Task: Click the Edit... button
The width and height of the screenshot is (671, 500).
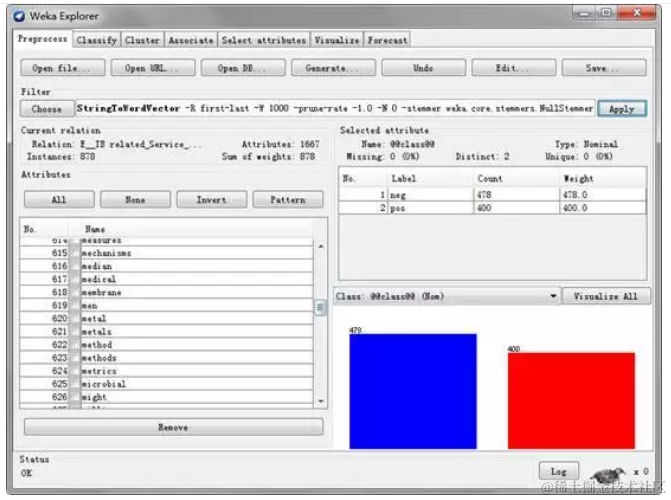Action: click(x=514, y=68)
